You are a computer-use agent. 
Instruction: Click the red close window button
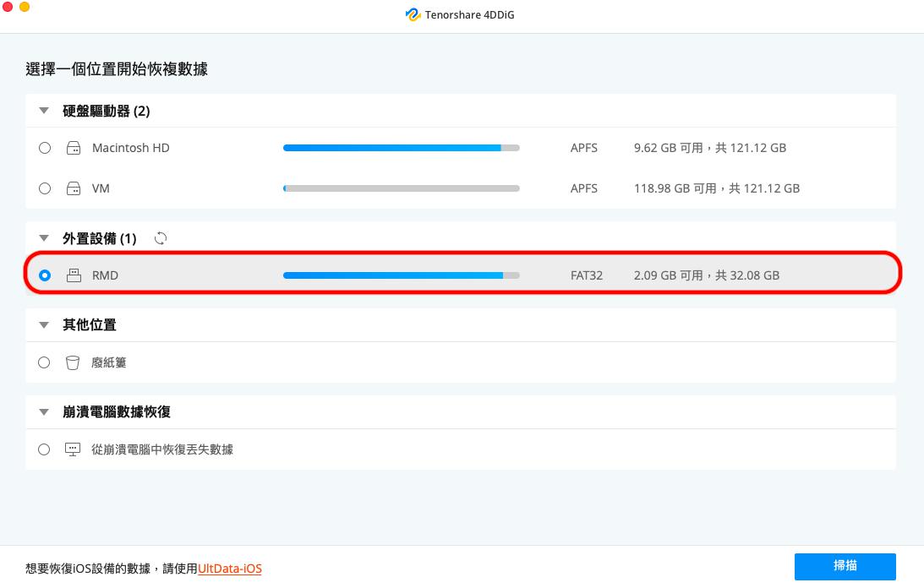pyautogui.click(x=7, y=7)
